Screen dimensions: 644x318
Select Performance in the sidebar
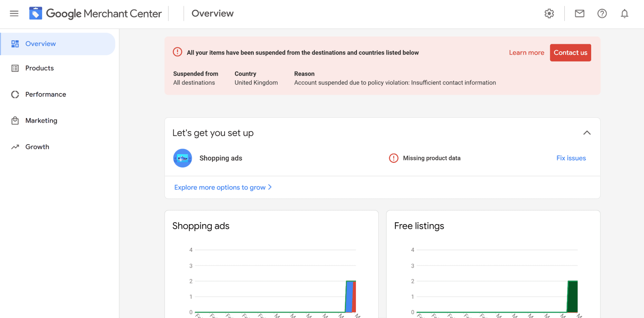[x=45, y=94]
